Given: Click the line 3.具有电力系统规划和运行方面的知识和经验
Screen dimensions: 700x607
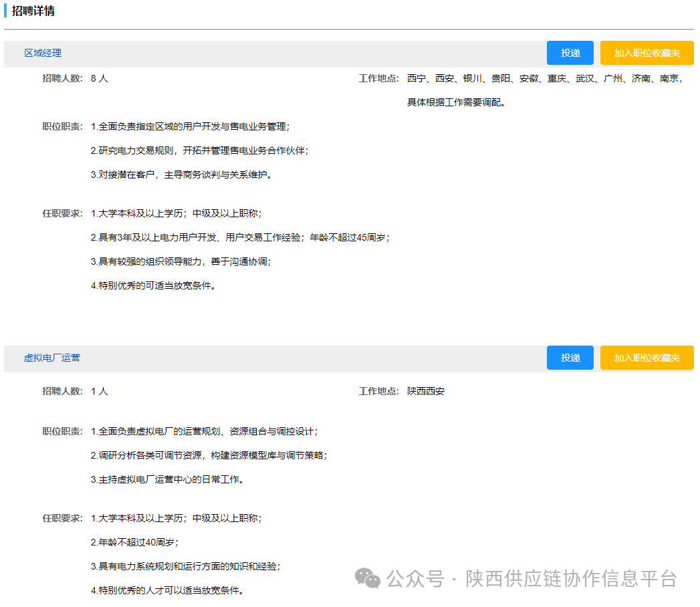Looking at the screenshot, I should pos(186,567).
